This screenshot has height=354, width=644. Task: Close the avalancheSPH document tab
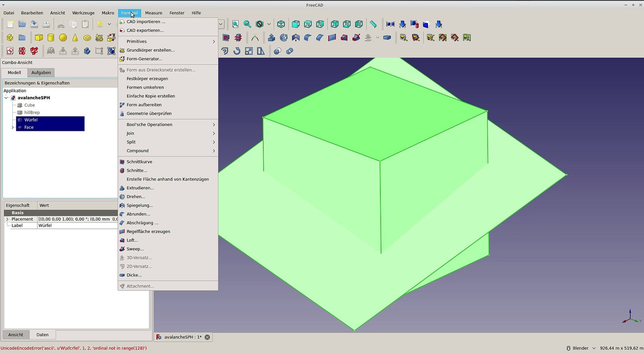pyautogui.click(x=207, y=337)
